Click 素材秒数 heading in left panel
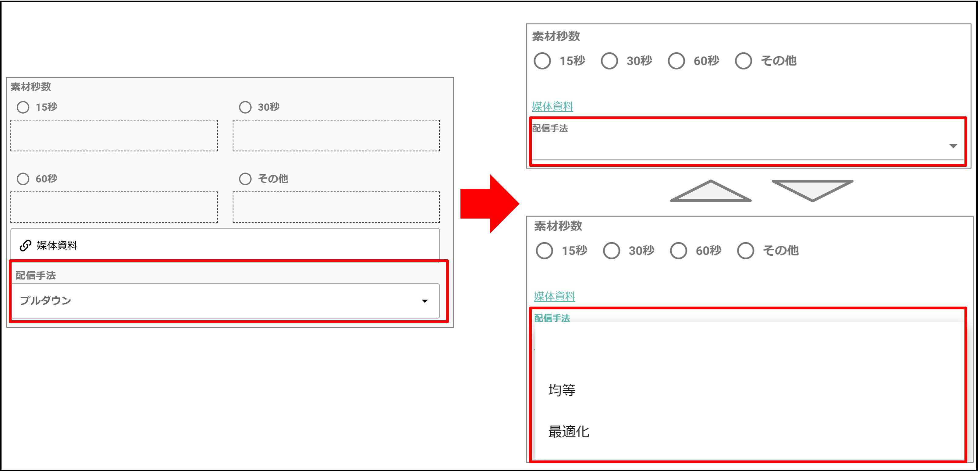This screenshot has width=980, height=473. coord(31,87)
